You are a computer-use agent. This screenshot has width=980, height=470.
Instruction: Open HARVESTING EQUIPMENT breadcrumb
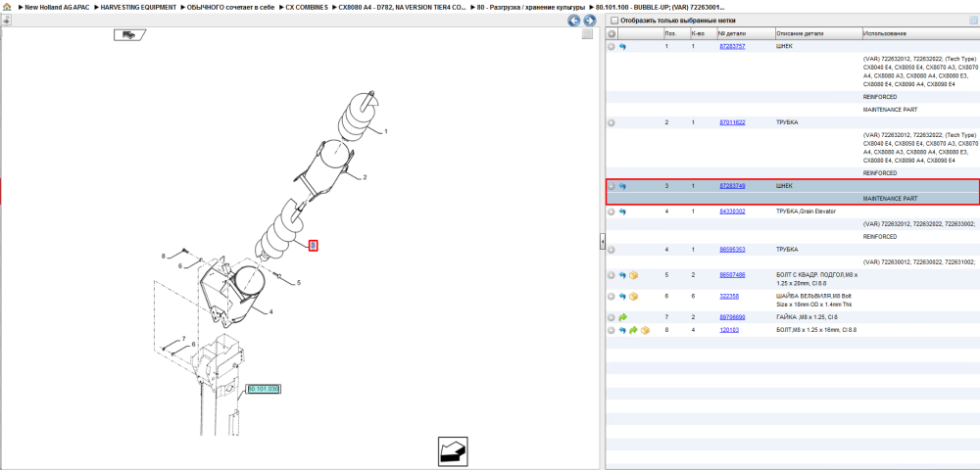(x=138, y=7)
